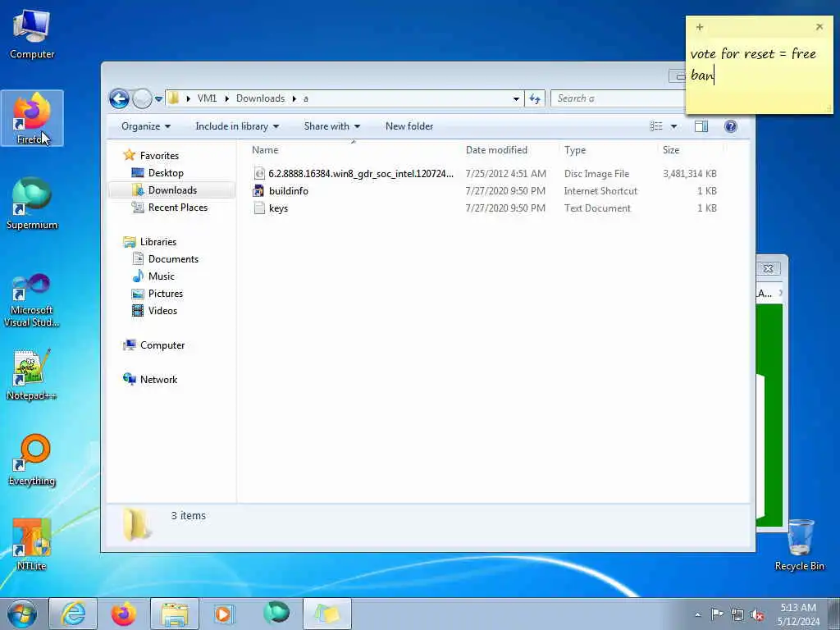This screenshot has height=630, width=840.
Task: Select Libraries in the navigation pane
Action: 158,242
